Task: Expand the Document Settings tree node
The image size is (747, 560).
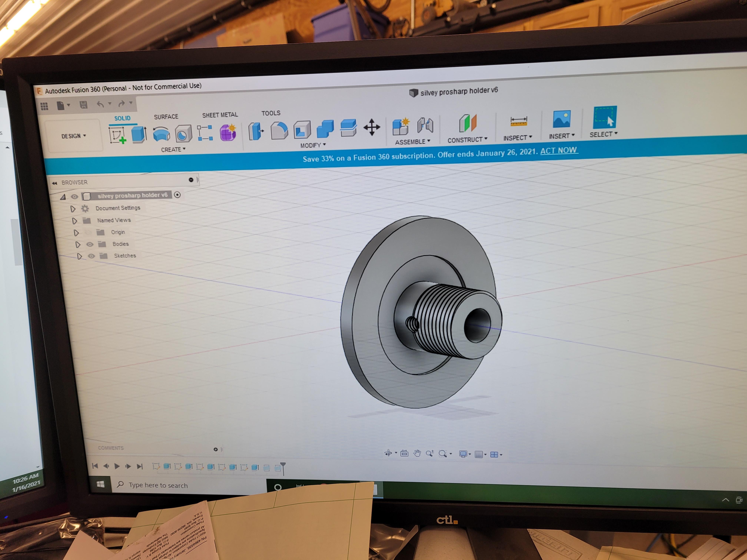Action: pos(73,209)
